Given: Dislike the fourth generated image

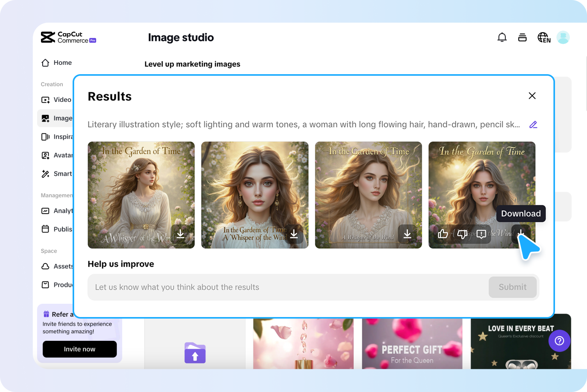Looking at the screenshot, I should 462,234.
